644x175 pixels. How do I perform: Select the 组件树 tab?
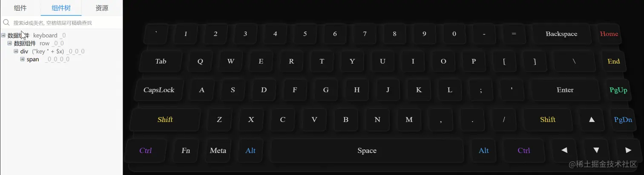61,8
